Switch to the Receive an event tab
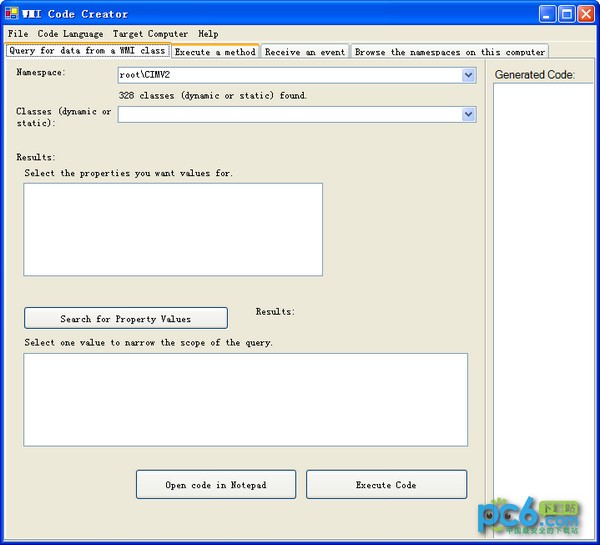 (305, 52)
